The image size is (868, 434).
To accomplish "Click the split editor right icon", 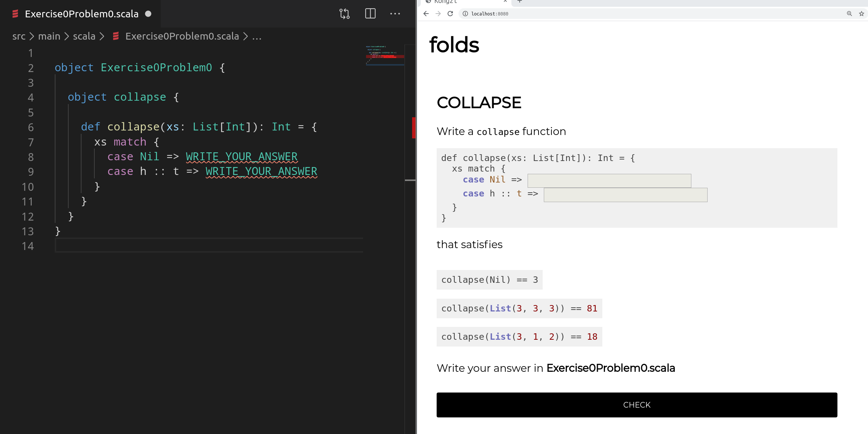I will click(370, 14).
